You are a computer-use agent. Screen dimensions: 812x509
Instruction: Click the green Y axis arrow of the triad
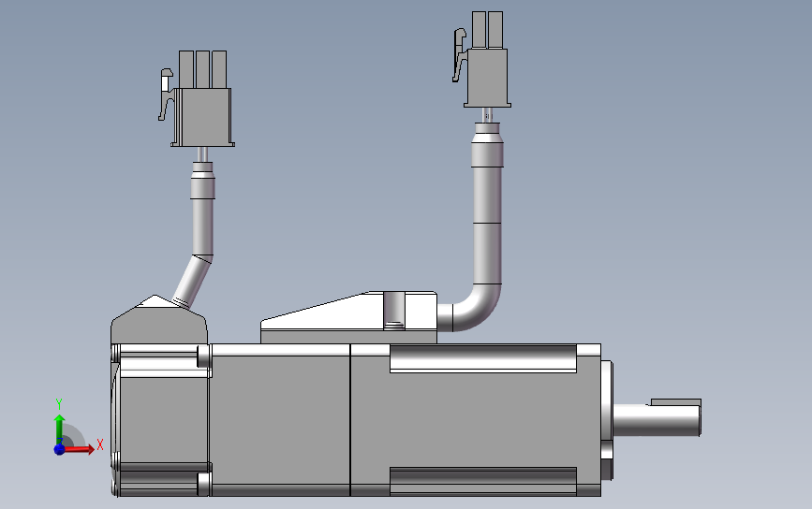(x=59, y=429)
